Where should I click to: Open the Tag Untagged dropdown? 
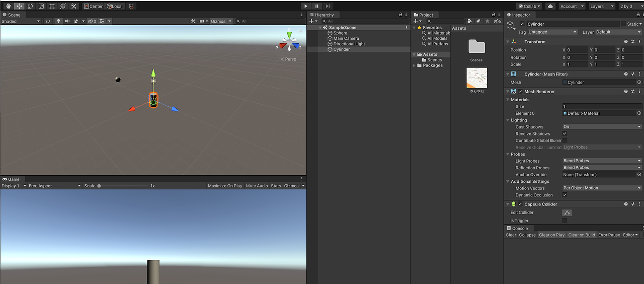(552, 32)
